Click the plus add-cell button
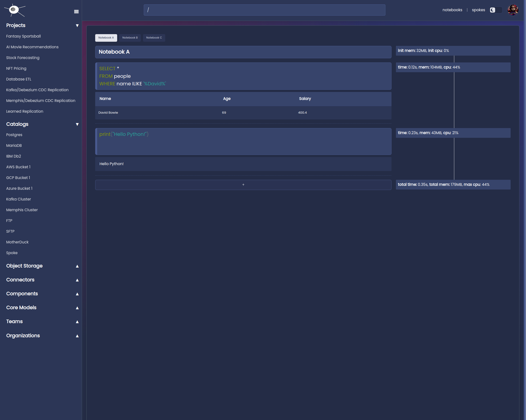The width and height of the screenshot is (526, 420). [x=243, y=185]
